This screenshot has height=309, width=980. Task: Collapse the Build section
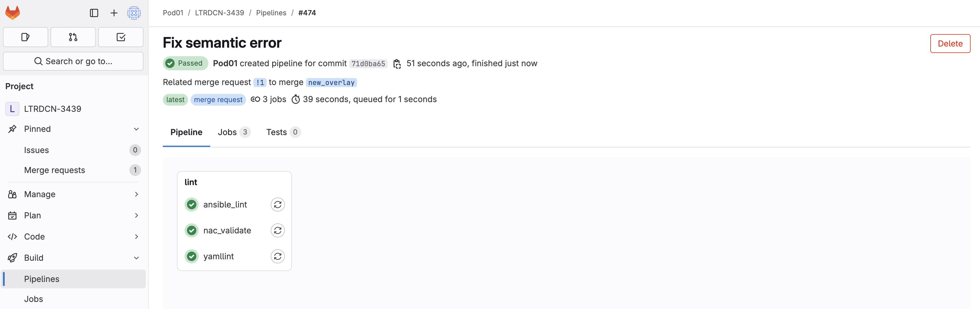(136, 258)
